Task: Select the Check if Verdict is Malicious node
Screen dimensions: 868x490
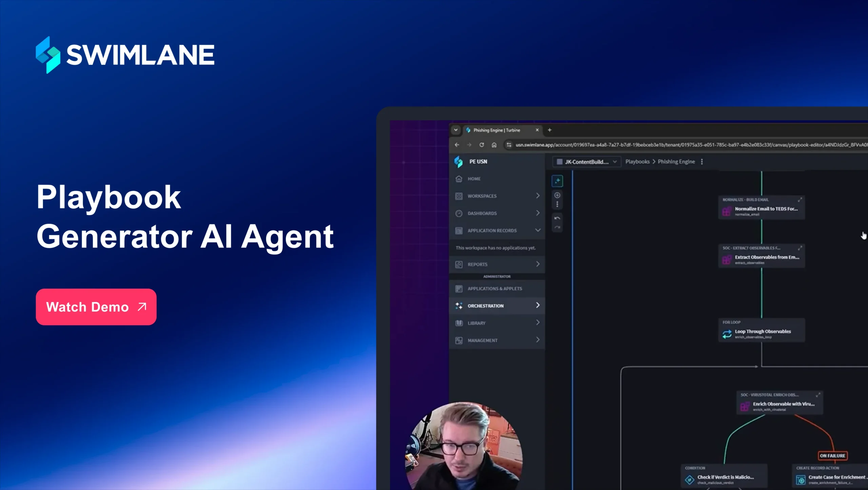Action: (724, 475)
